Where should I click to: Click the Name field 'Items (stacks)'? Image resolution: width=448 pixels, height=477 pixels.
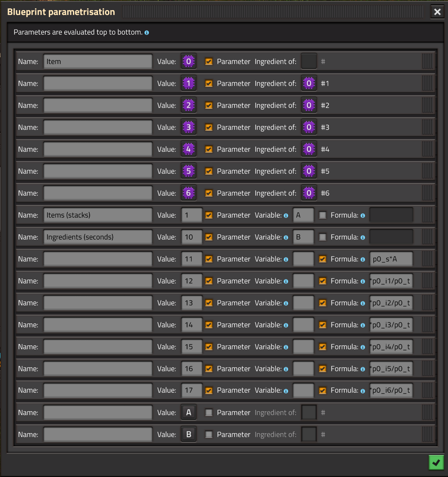pos(98,215)
